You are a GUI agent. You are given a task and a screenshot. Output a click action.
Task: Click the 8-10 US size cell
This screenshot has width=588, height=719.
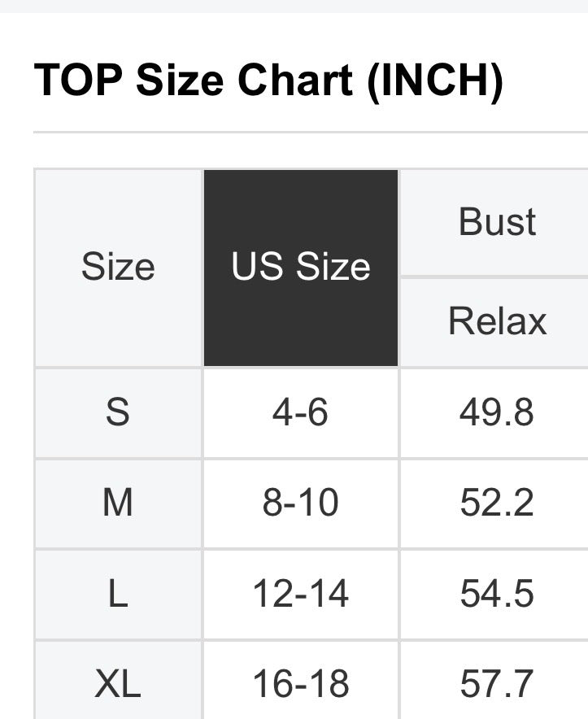point(301,503)
